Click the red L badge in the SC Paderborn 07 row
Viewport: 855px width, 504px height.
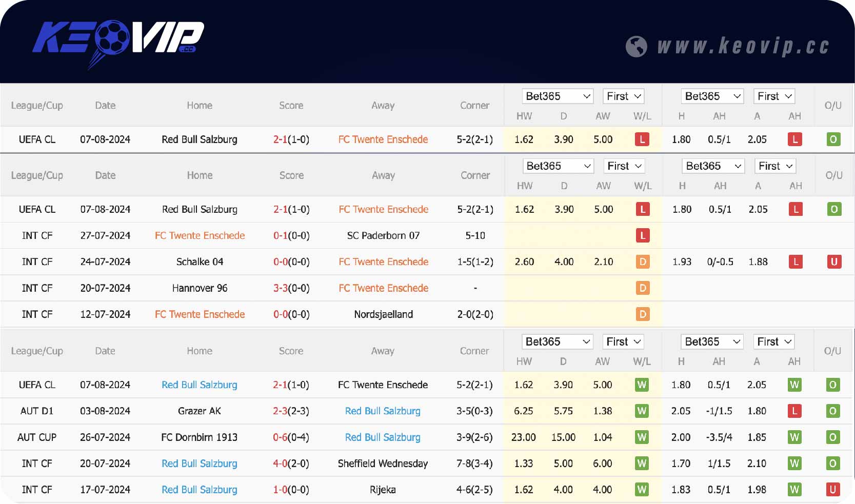643,235
